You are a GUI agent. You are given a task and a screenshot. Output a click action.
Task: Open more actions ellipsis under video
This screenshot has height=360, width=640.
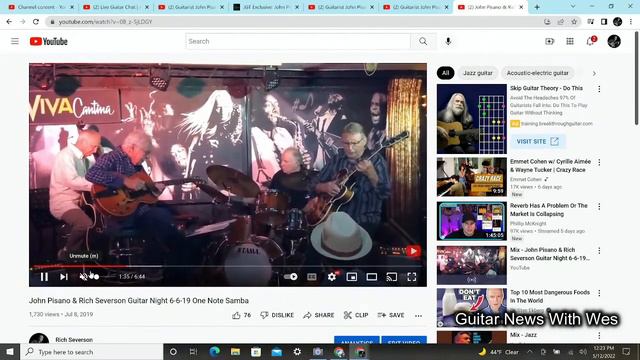pyautogui.click(x=418, y=316)
